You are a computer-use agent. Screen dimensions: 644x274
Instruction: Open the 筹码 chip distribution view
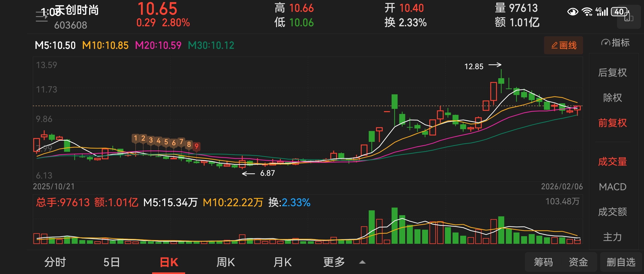(543, 262)
